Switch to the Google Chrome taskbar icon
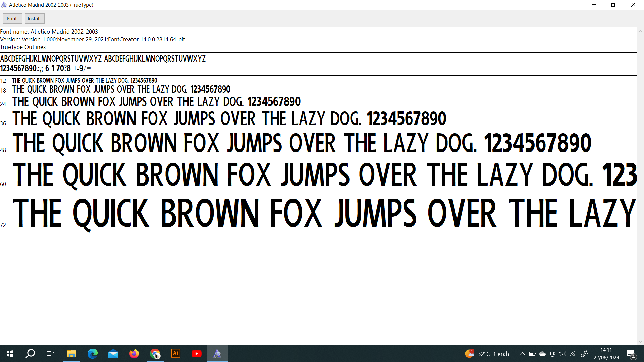Image resolution: width=644 pixels, height=362 pixels. click(155, 354)
